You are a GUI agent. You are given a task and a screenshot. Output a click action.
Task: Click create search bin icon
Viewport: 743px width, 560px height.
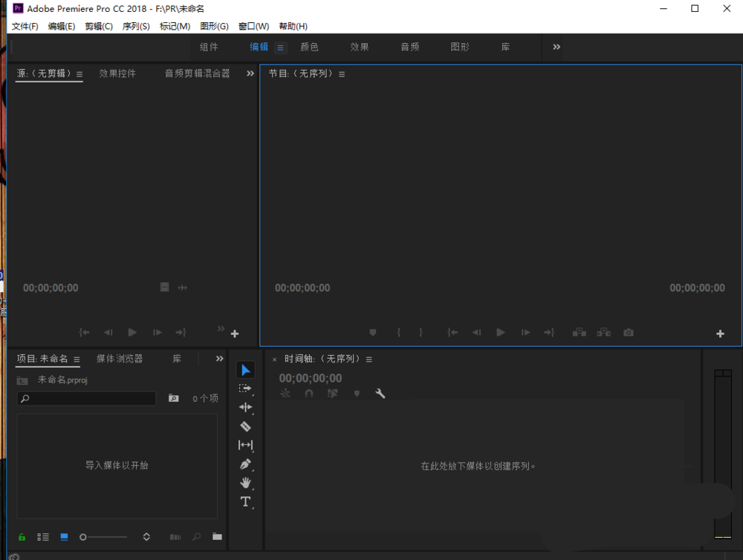[x=174, y=398]
